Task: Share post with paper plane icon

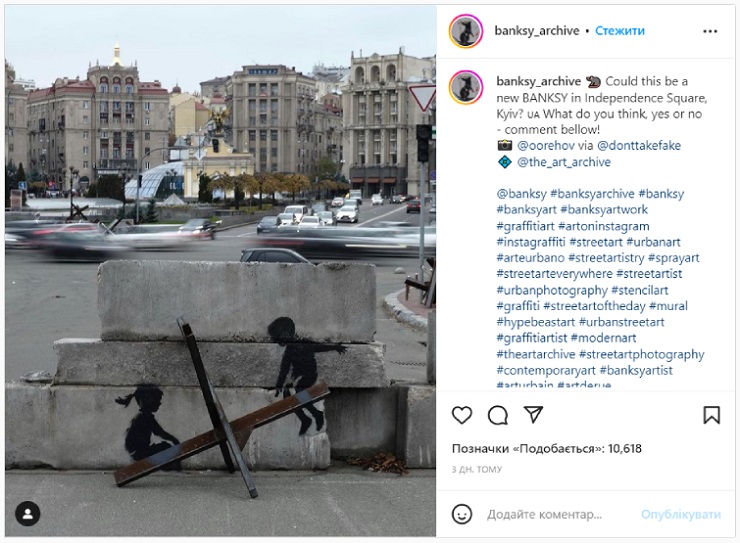Action: (x=533, y=415)
